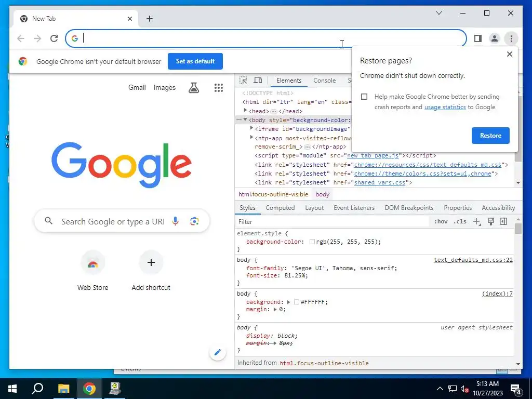Open File Explorer from the taskbar

[x=63, y=389]
